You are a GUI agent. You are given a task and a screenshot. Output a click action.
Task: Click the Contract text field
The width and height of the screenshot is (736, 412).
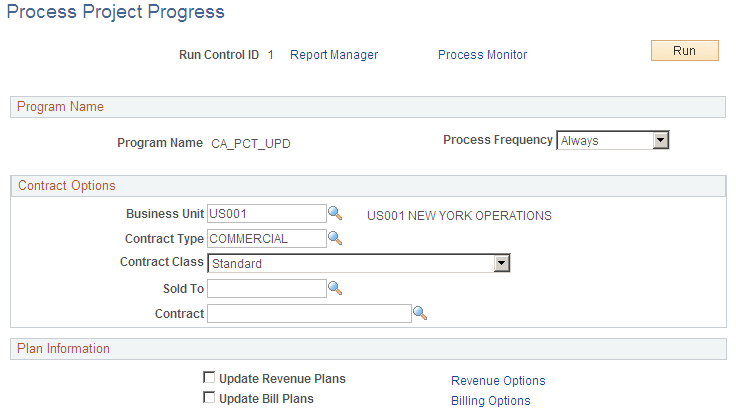308,313
